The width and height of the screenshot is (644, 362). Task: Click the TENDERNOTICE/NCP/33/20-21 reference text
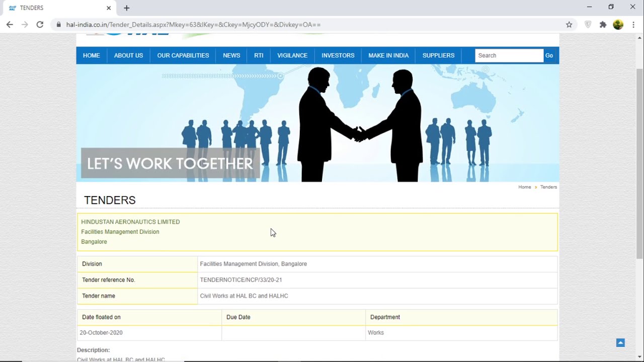(241, 280)
